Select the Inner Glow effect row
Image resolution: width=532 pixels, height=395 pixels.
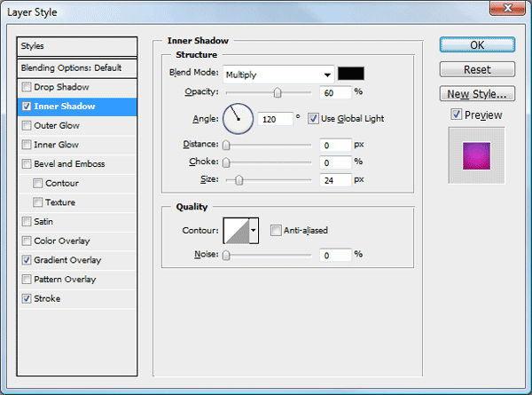click(x=77, y=145)
